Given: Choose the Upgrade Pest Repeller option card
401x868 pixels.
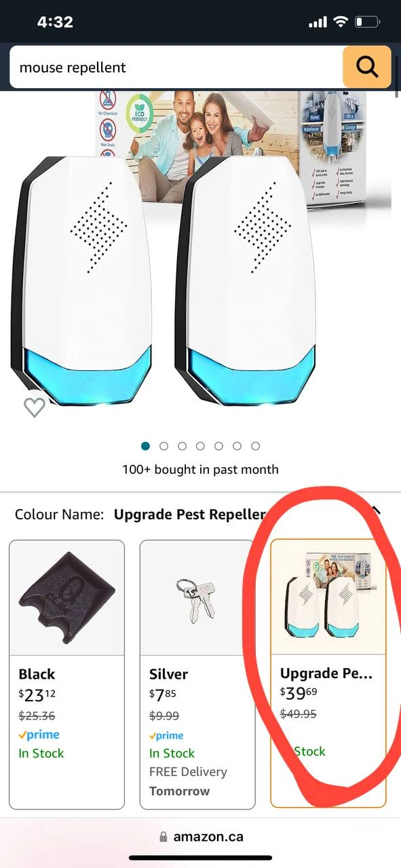Looking at the screenshot, I should coord(328,673).
